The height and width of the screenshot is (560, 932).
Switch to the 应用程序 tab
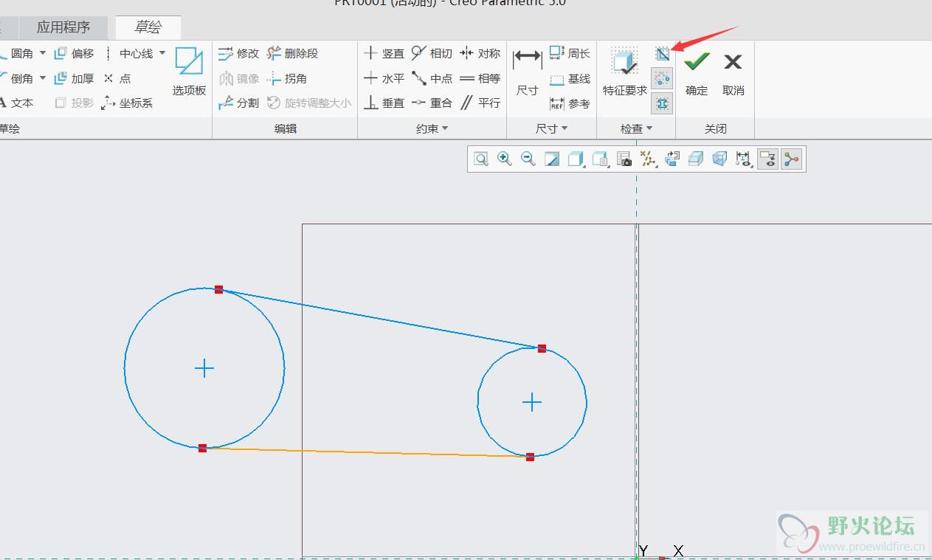63,27
